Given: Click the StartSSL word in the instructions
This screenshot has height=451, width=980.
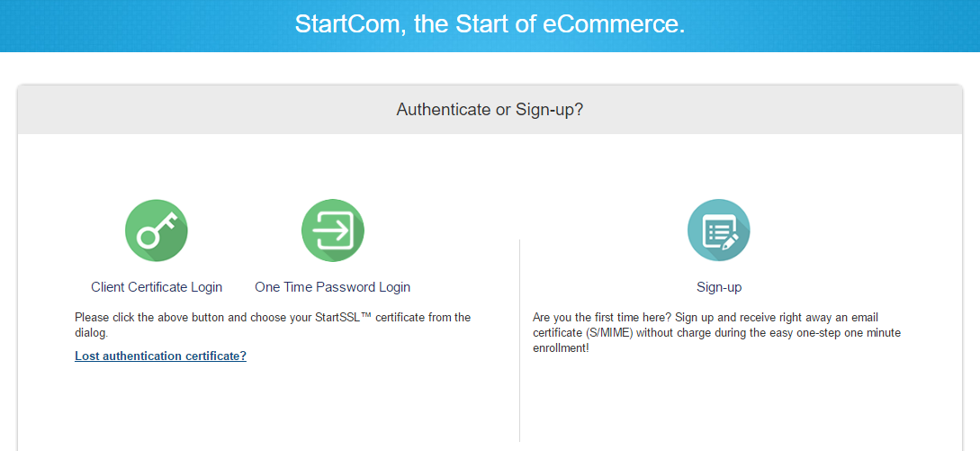Looking at the screenshot, I should 364,317.
